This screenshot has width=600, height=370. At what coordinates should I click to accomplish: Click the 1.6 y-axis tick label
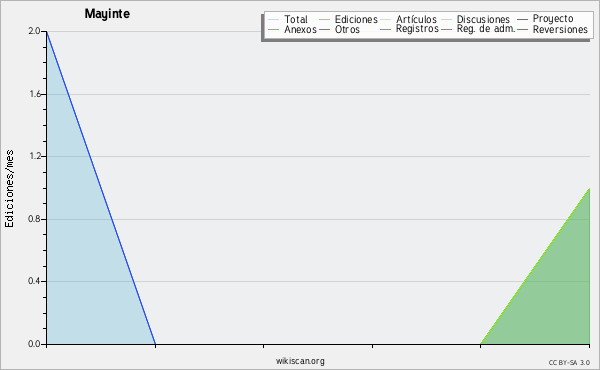click(35, 94)
